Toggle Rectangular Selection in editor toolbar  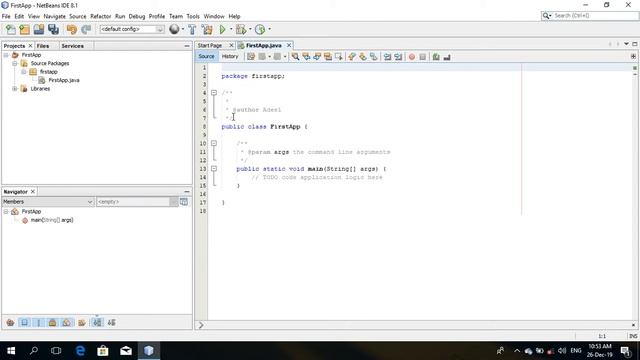coord(339,57)
